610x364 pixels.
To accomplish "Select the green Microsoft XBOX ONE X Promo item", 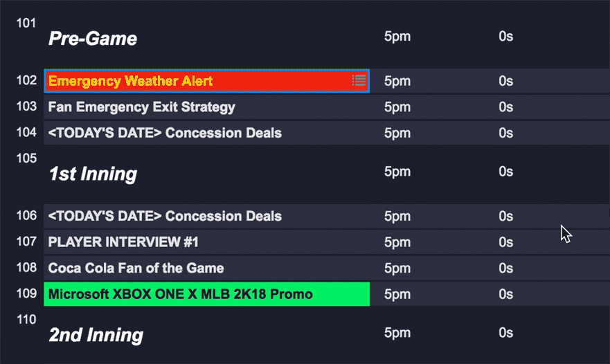I will (180, 294).
